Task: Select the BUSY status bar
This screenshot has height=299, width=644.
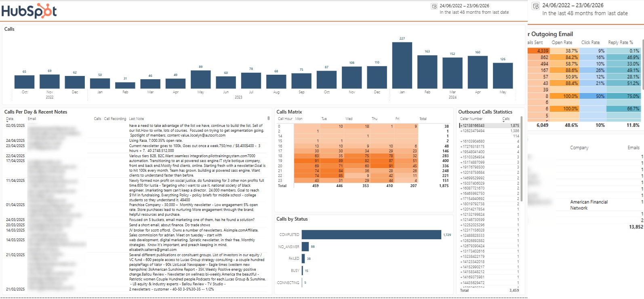Action: (x=303, y=271)
